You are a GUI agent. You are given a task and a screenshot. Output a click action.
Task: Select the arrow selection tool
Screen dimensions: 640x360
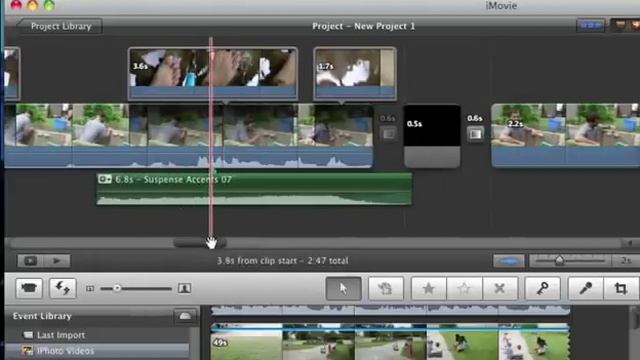click(343, 289)
